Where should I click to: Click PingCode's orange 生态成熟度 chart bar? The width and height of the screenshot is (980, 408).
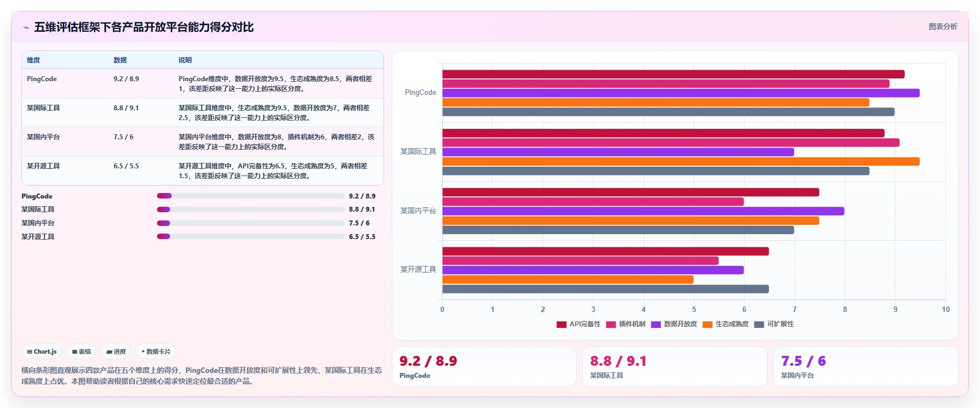pyautogui.click(x=656, y=103)
